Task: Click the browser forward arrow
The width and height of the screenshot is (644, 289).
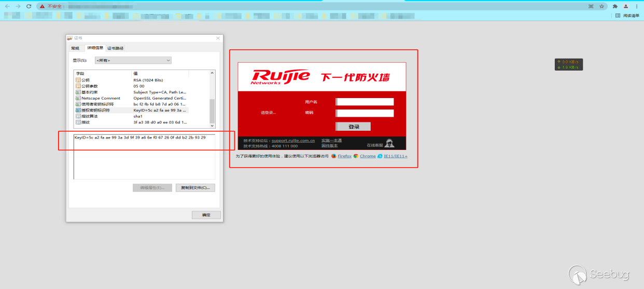Action: tap(18, 6)
